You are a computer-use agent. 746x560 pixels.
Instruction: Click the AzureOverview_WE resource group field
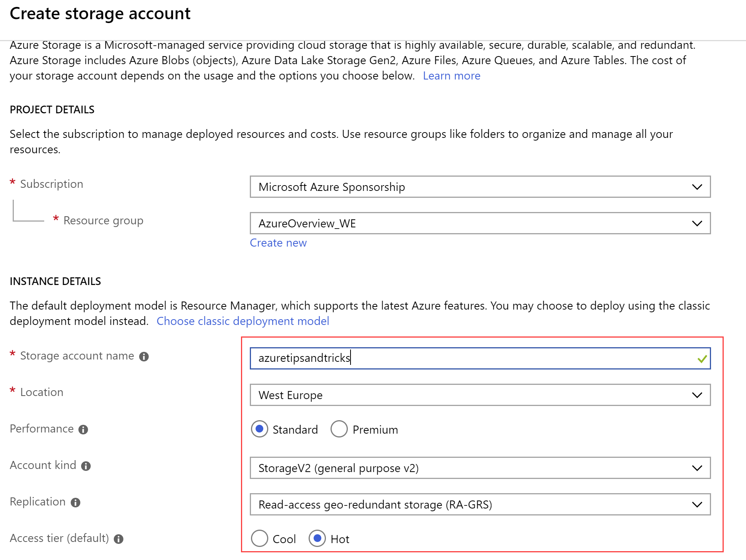pos(423,223)
